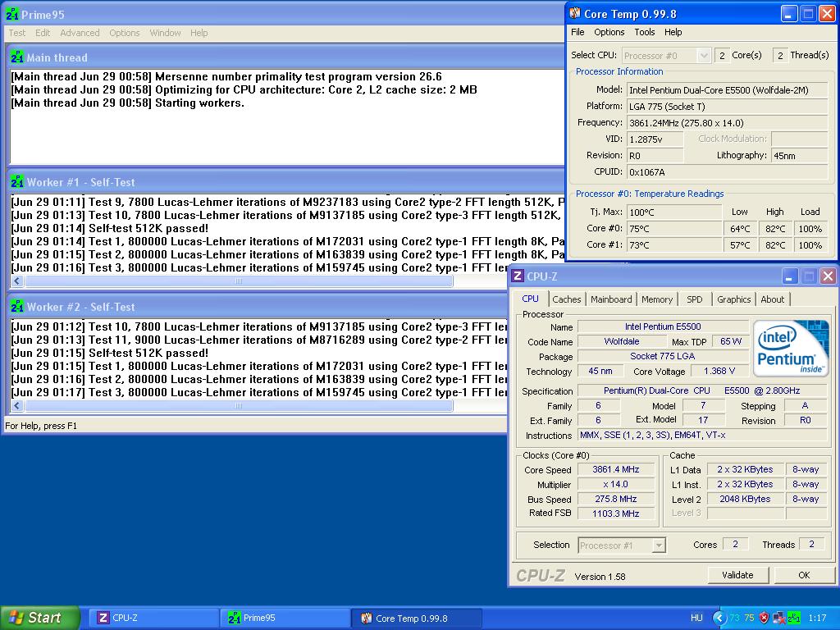Click the Validate button in CPU-Z
The image size is (840, 630).
click(x=737, y=575)
